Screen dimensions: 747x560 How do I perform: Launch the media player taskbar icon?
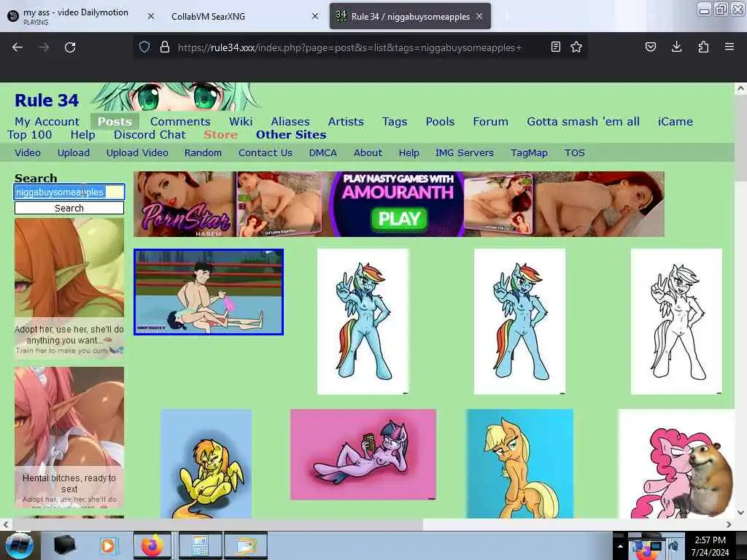click(108, 545)
